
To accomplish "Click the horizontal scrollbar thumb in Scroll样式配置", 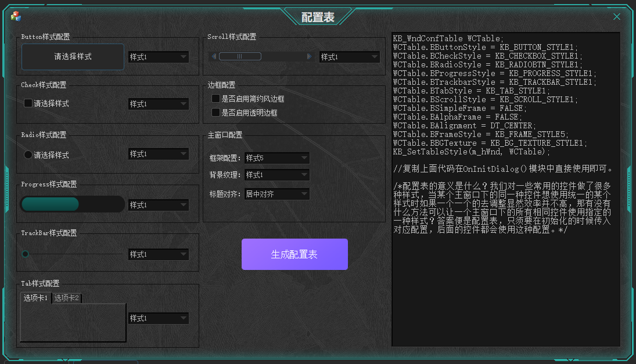I will point(240,56).
